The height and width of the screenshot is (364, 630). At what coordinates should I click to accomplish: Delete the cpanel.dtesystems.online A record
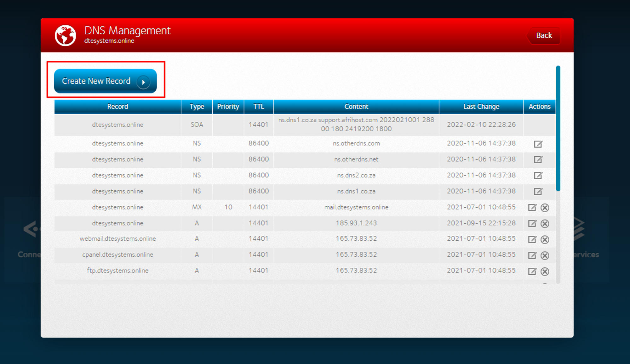[545, 255]
